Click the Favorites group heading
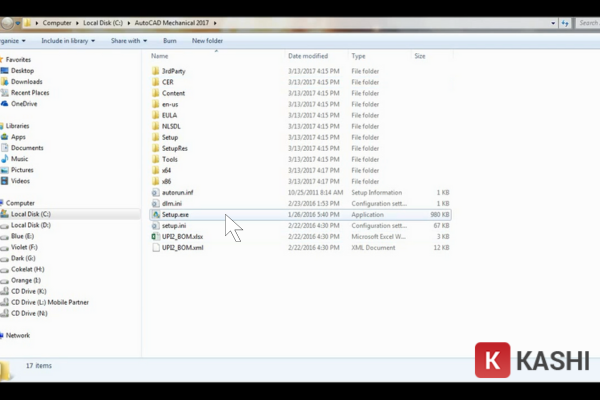This screenshot has width=600, height=400. (x=18, y=60)
